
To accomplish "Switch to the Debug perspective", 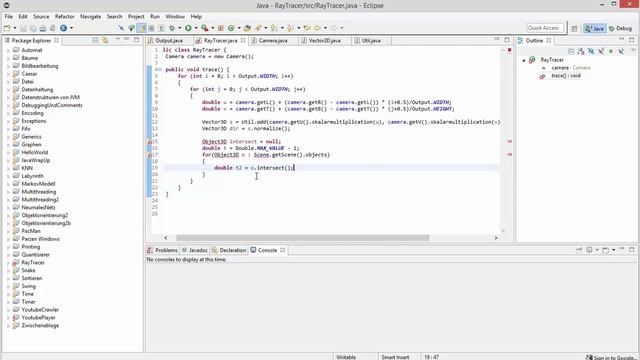I will 620,28.
